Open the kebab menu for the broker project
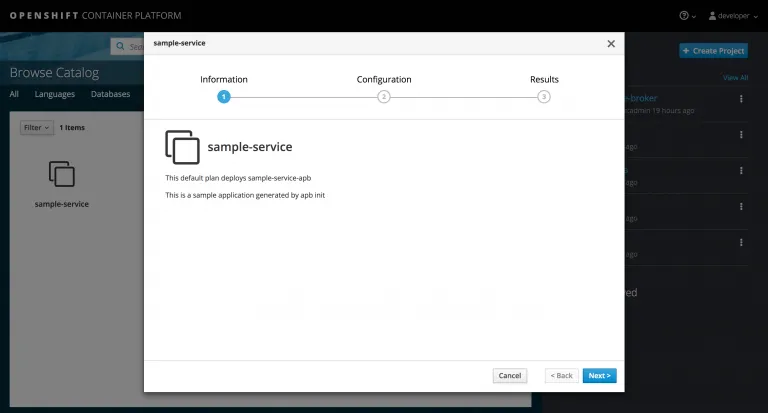Image resolution: width=768 pixels, height=413 pixels. click(741, 99)
